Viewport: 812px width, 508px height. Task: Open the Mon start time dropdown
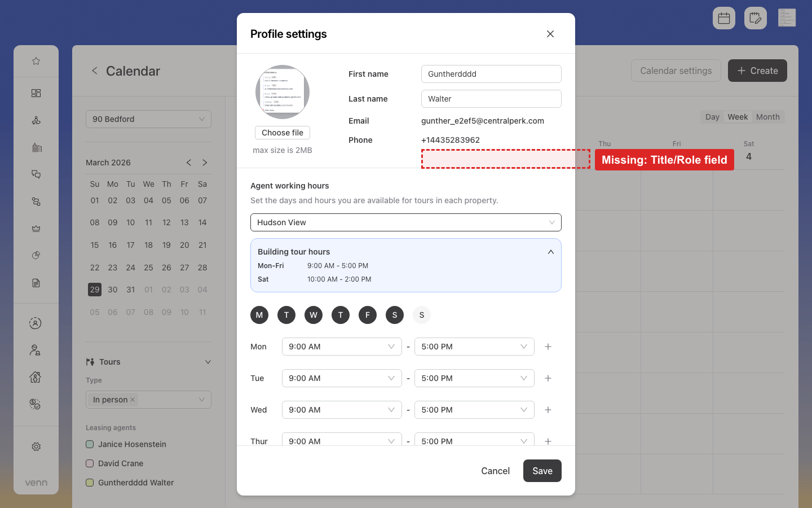tap(342, 347)
